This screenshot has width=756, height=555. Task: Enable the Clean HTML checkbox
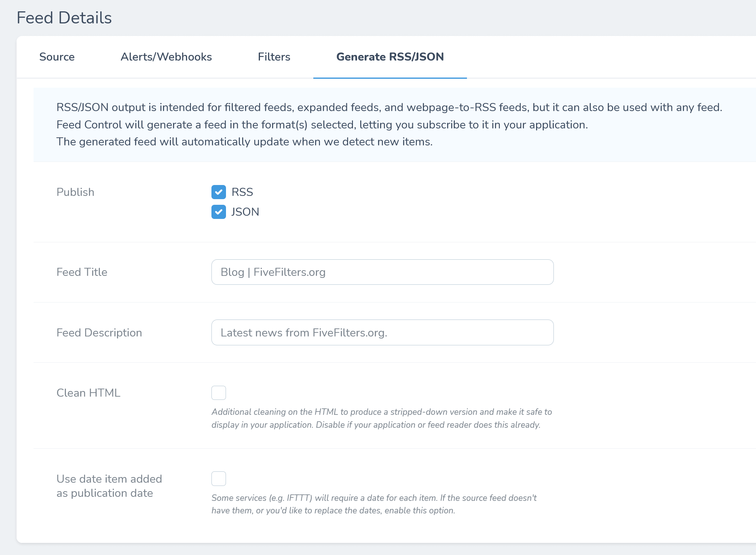[x=219, y=393]
